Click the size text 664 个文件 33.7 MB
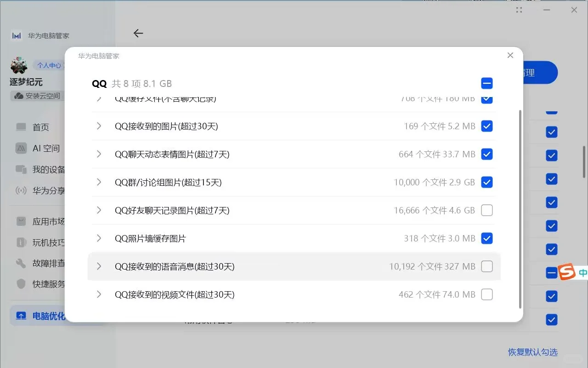 click(x=437, y=154)
